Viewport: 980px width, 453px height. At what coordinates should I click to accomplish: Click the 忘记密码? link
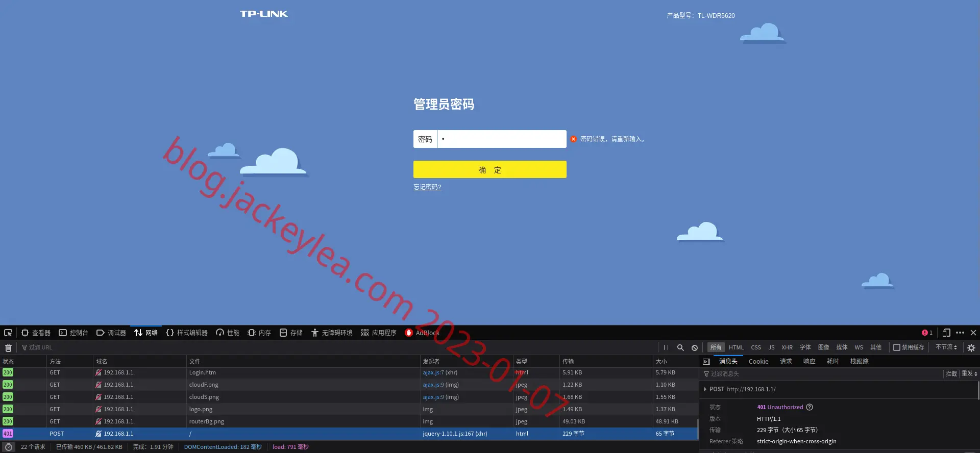427,187
